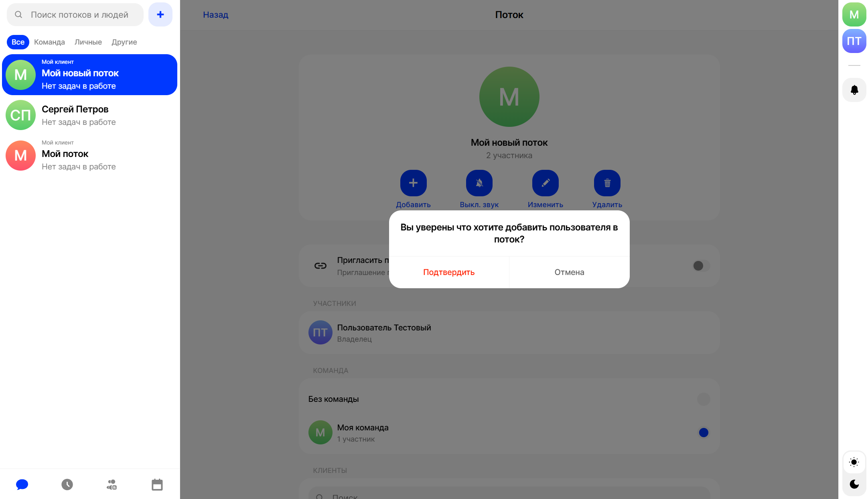Image resolution: width=868 pixels, height=499 pixels.
Task: Open notifications bell icon
Action: coord(854,90)
